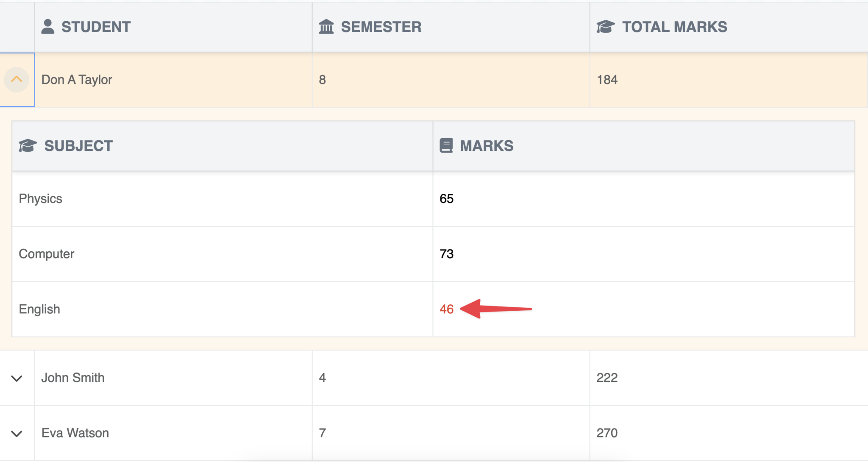Expand the John Smith row
868x462 pixels.
(x=17, y=378)
